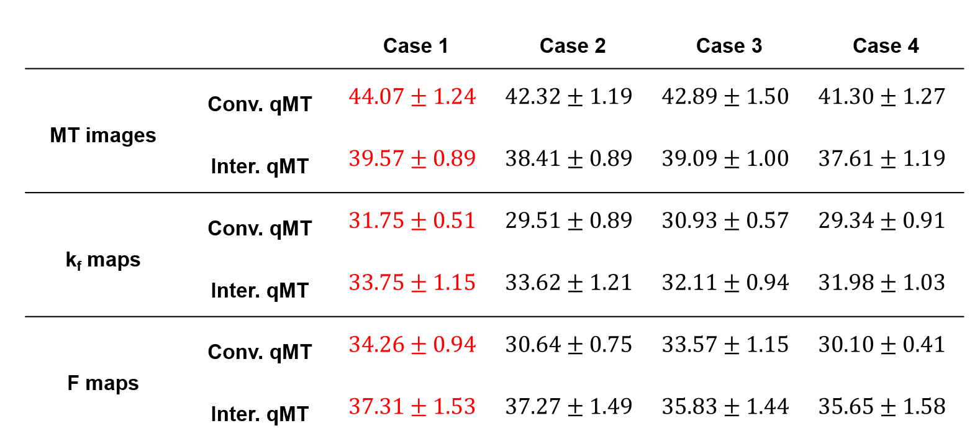Click the red value 39.57 ± 0.89
This screenshot has width=980, height=441.
[x=412, y=159]
